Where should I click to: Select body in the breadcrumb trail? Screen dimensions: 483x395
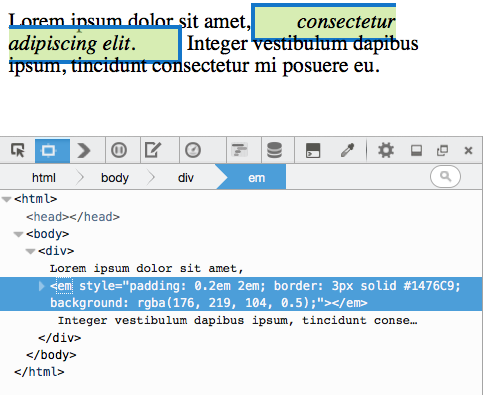(115, 178)
